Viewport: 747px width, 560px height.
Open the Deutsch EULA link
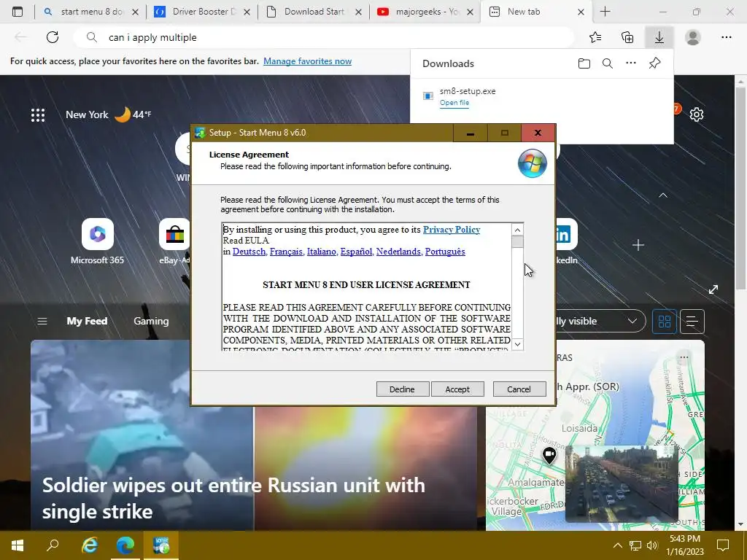coord(249,252)
